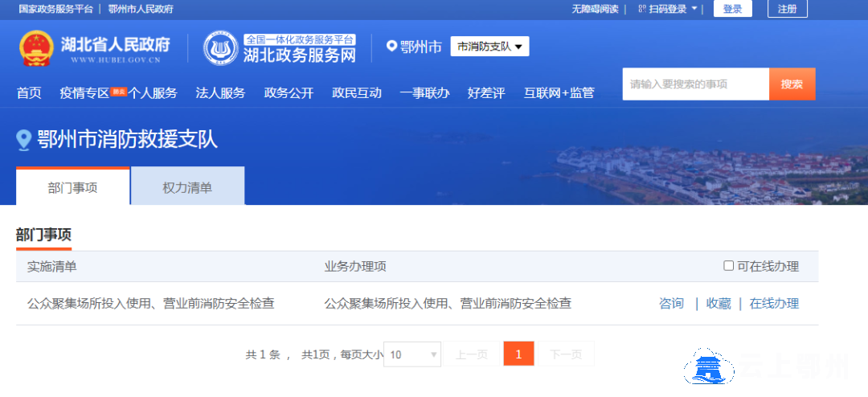The width and height of the screenshot is (868, 397).
Task: Open the 疫情专区 navigation item
Action: (x=84, y=93)
